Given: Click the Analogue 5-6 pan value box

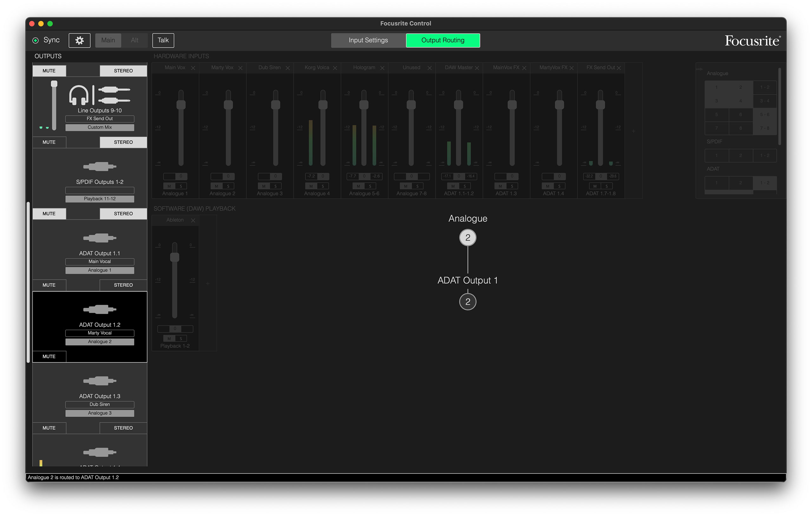Looking at the screenshot, I should point(364,176).
